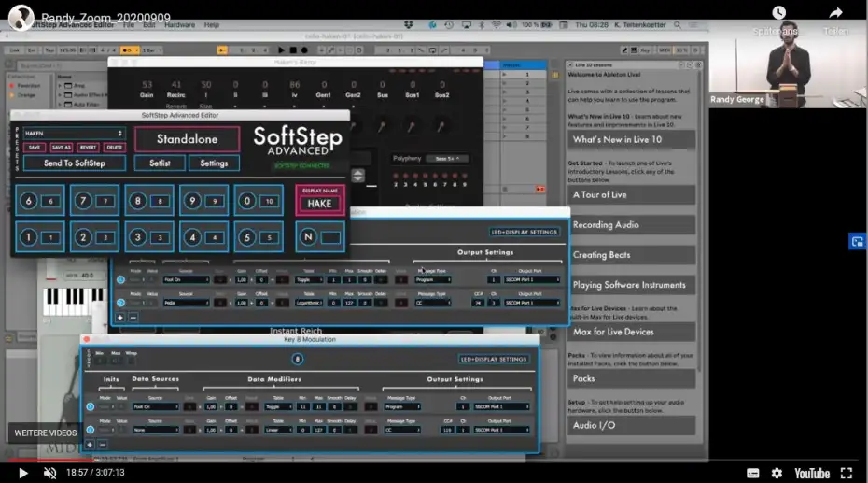This screenshot has width=868, height=483.
Task: Open the File menu
Action: tap(129, 25)
